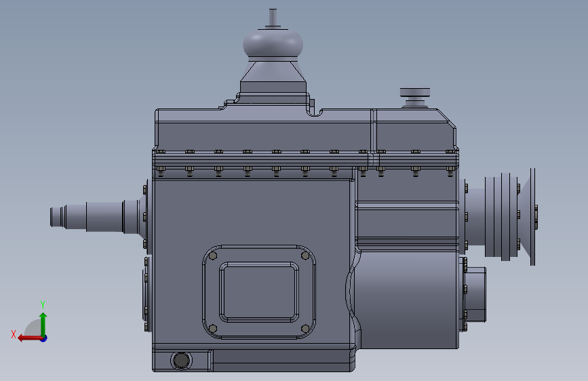The height and width of the screenshot is (381, 588).
Task: Click the red X axis arrow on the orientation triad
Action: pos(30,338)
